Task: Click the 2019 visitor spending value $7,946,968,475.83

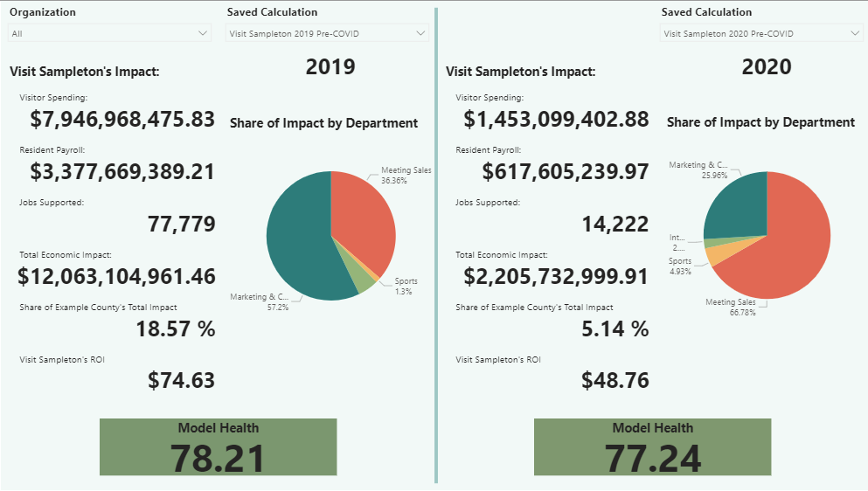Action: (x=122, y=119)
